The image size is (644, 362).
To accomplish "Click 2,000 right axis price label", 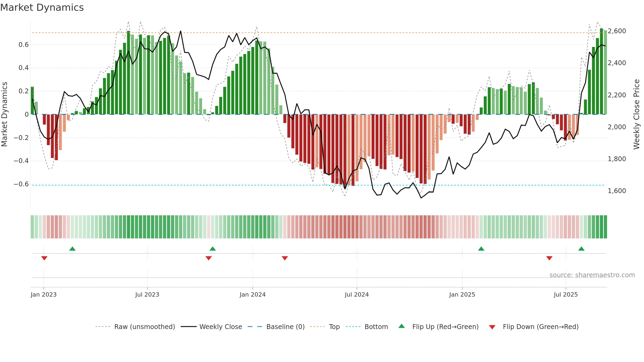I will pos(617,127).
